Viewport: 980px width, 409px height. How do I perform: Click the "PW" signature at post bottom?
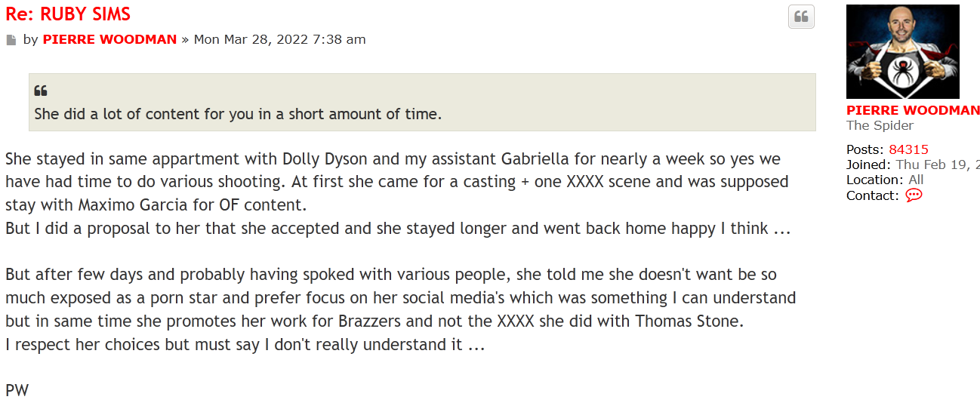pyautogui.click(x=17, y=391)
